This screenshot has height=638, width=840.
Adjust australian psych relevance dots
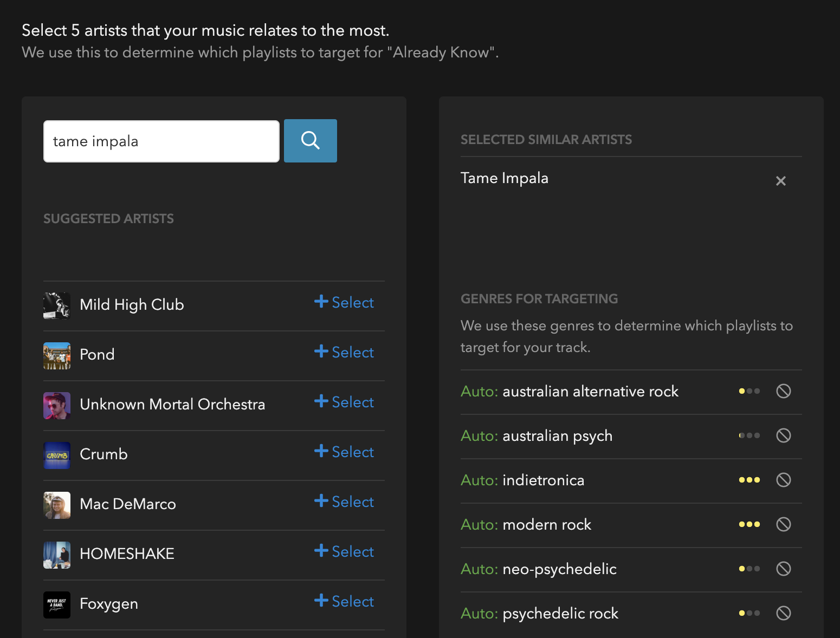[749, 435]
